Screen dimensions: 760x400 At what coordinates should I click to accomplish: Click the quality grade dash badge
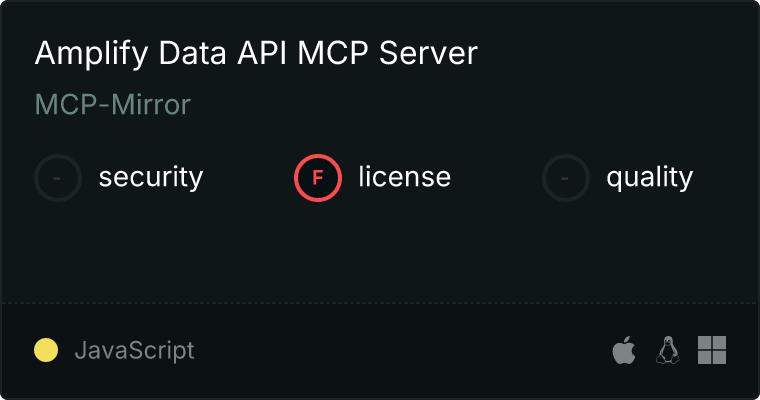[x=566, y=178]
